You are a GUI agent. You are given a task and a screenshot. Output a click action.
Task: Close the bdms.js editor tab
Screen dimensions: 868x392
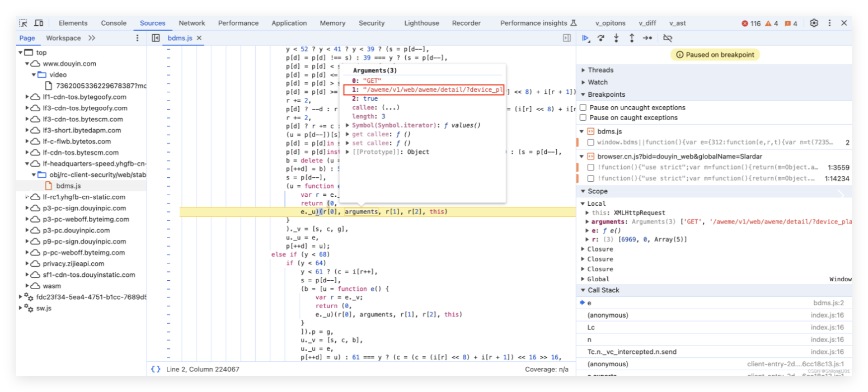pyautogui.click(x=199, y=38)
